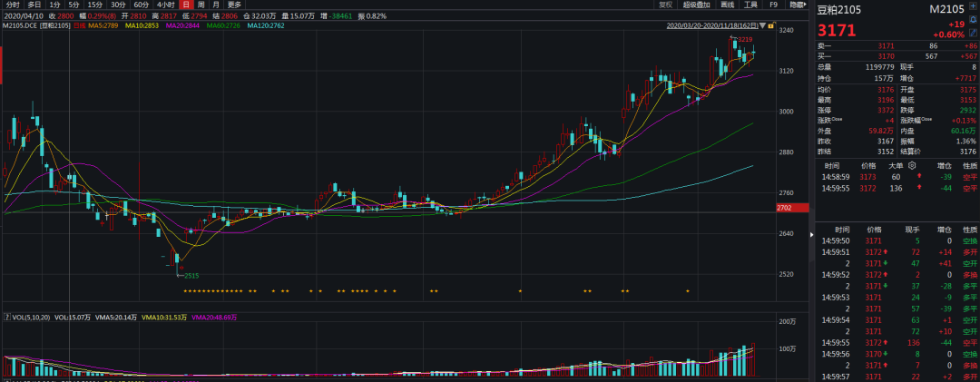Screen dimensions: 980x382
Task: Click VMA5:20.14万 volume average label
Action: (115, 318)
